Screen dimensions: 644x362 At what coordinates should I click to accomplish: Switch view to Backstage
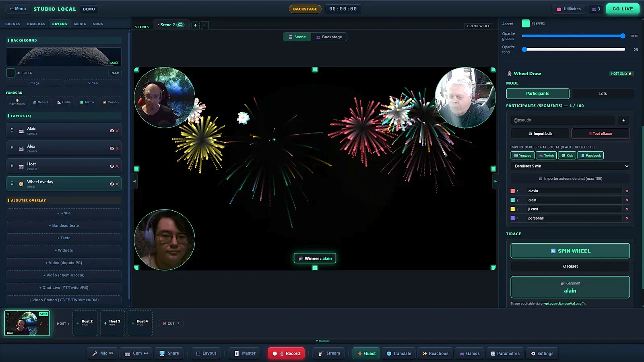click(329, 37)
